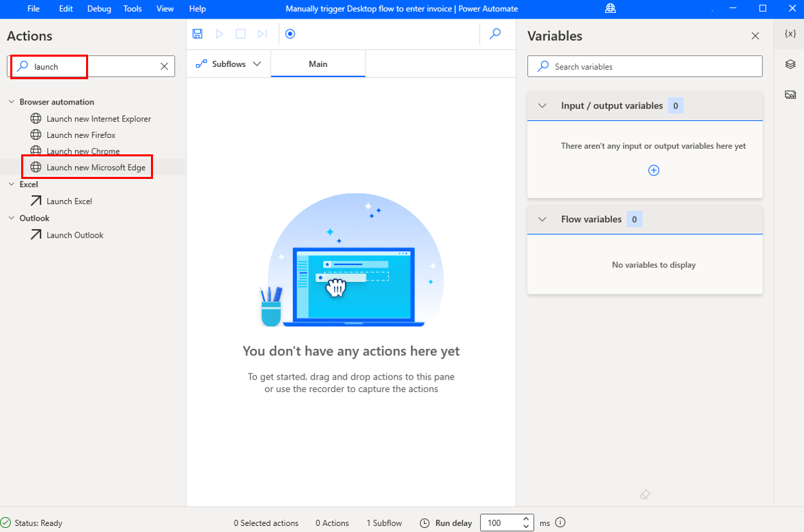
Task: Select Launch new Microsoft Edge action
Action: tap(96, 167)
